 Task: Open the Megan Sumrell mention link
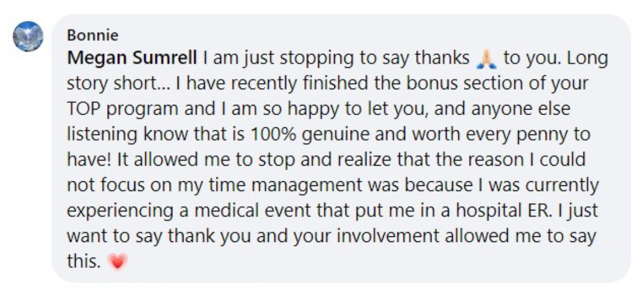point(132,58)
